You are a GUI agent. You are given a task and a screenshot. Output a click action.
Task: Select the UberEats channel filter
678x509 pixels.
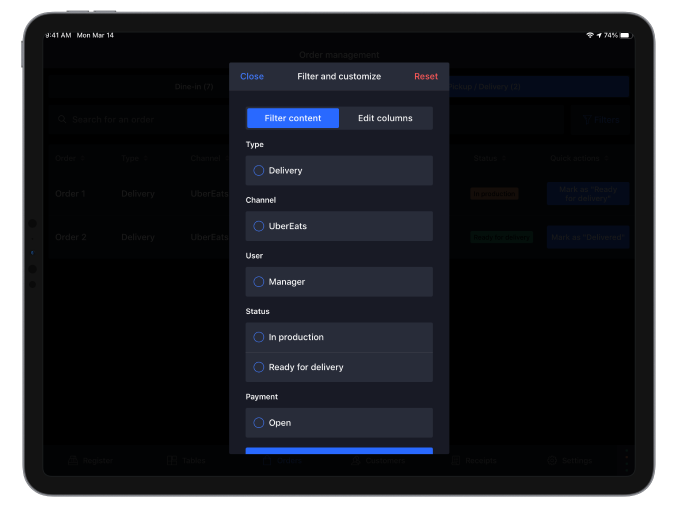pyautogui.click(x=259, y=226)
